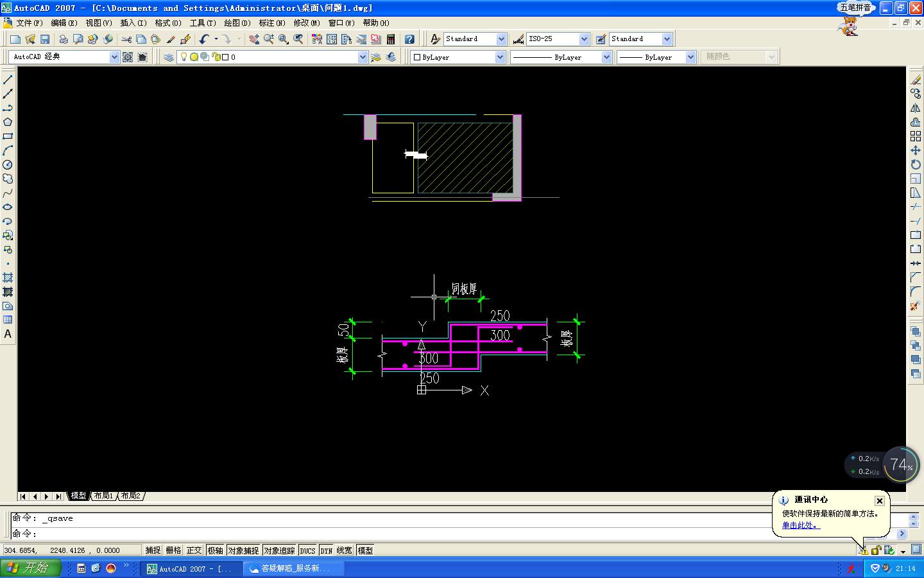Toggle 对象捕捉 object snap

pos(243,550)
